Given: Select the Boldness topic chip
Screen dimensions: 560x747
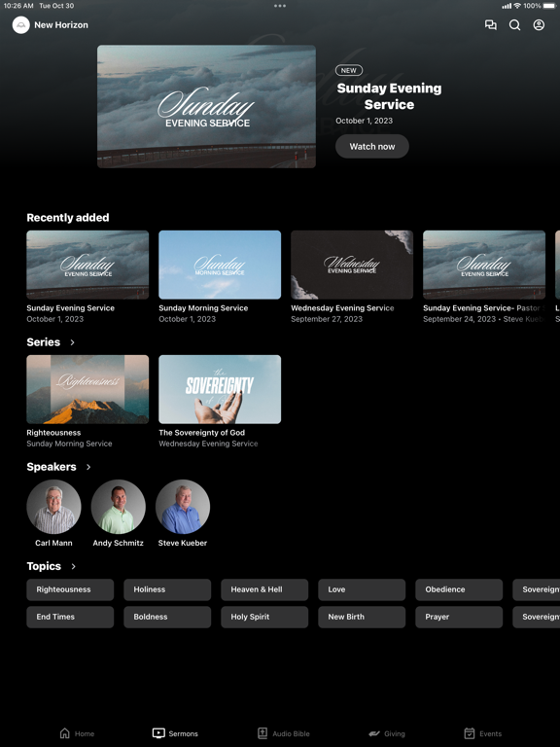Looking at the screenshot, I should coord(167,617).
